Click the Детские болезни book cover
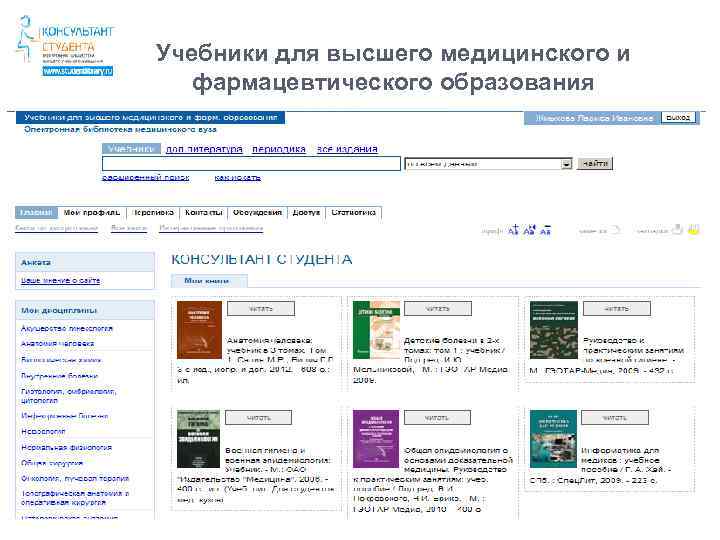 (376, 330)
